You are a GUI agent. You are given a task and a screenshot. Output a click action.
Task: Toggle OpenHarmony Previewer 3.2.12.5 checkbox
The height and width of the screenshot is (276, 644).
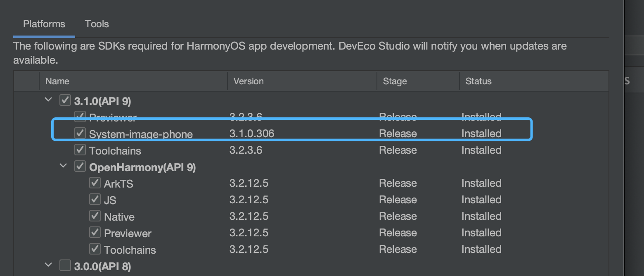pyautogui.click(x=95, y=232)
